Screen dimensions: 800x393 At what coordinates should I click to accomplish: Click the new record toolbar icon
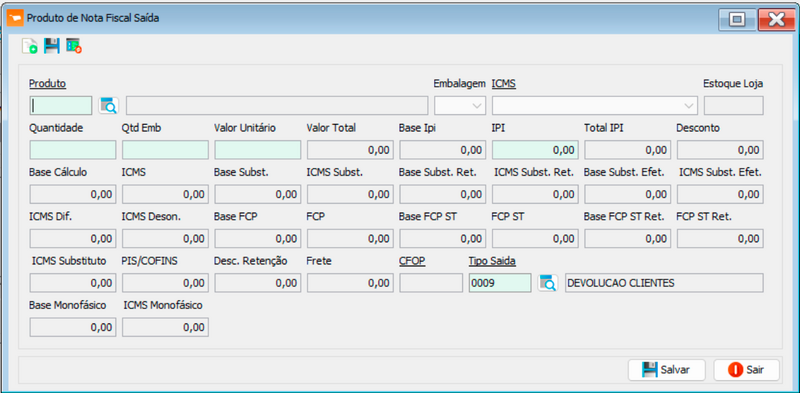pyautogui.click(x=30, y=46)
